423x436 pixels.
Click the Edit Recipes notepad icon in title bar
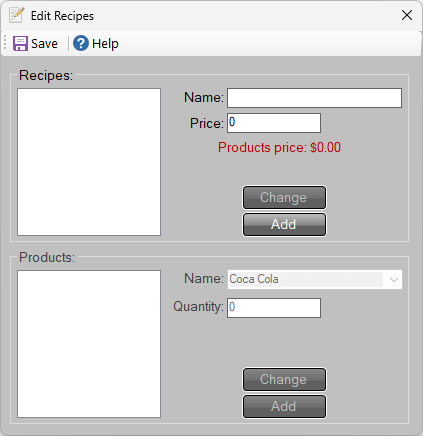point(17,15)
